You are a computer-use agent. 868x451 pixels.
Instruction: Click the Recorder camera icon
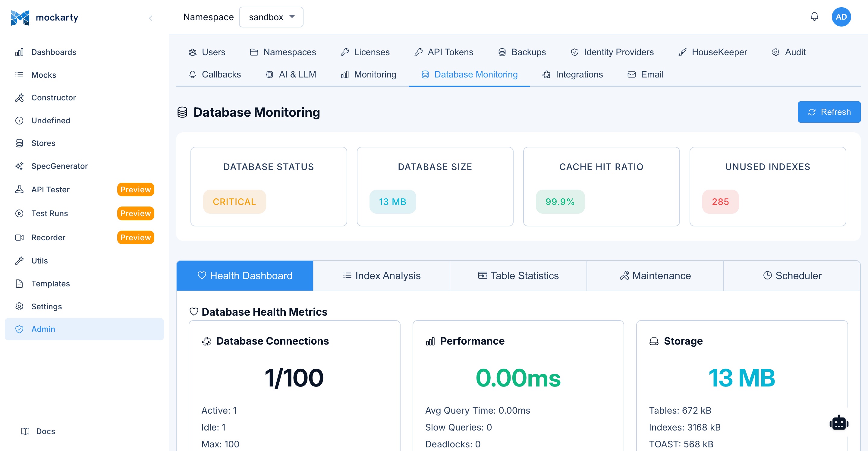click(19, 237)
